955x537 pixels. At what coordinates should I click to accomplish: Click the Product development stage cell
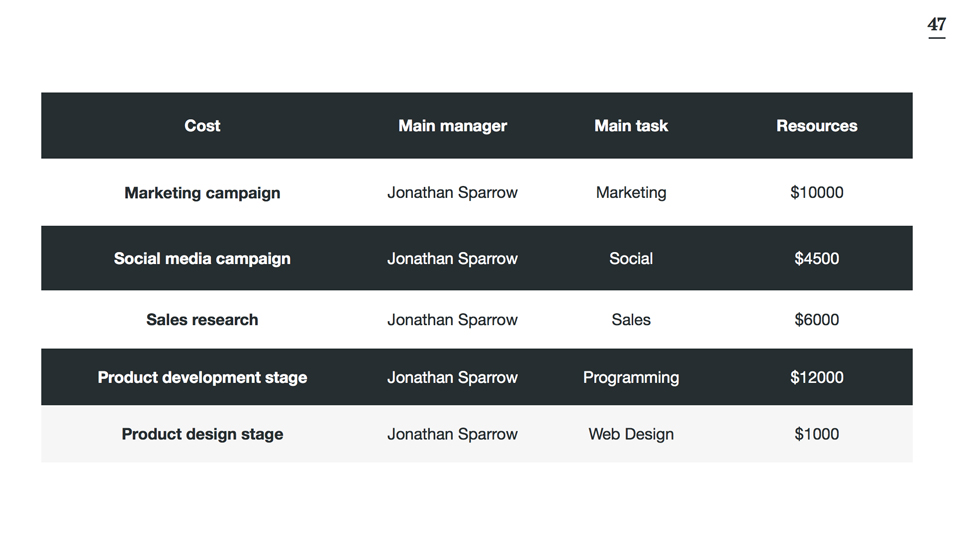tap(202, 377)
